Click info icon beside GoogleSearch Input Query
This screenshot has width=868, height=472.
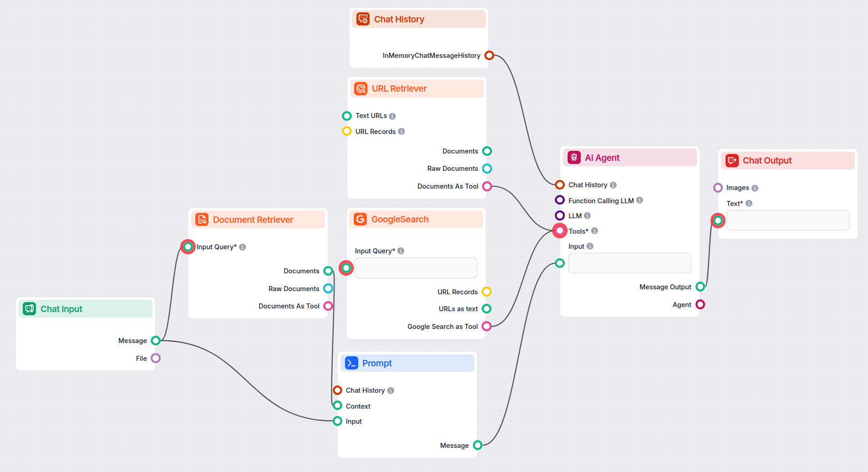(401, 251)
